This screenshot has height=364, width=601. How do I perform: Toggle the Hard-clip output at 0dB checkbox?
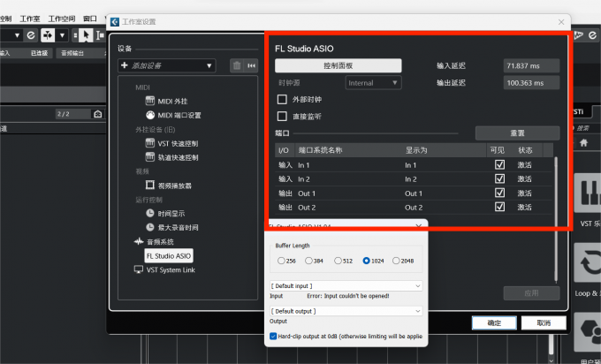tap(273, 336)
